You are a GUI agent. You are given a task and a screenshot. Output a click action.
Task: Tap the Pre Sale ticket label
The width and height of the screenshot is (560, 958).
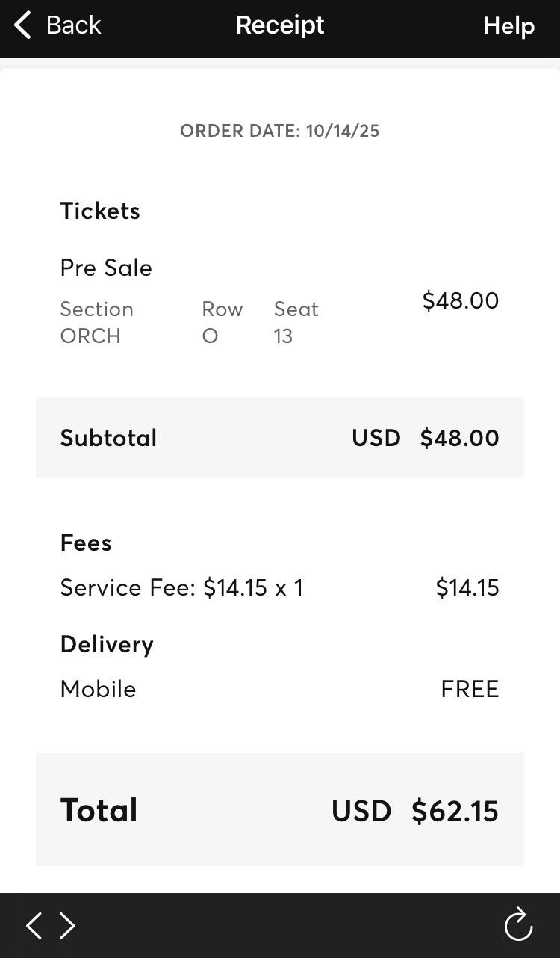(x=106, y=268)
